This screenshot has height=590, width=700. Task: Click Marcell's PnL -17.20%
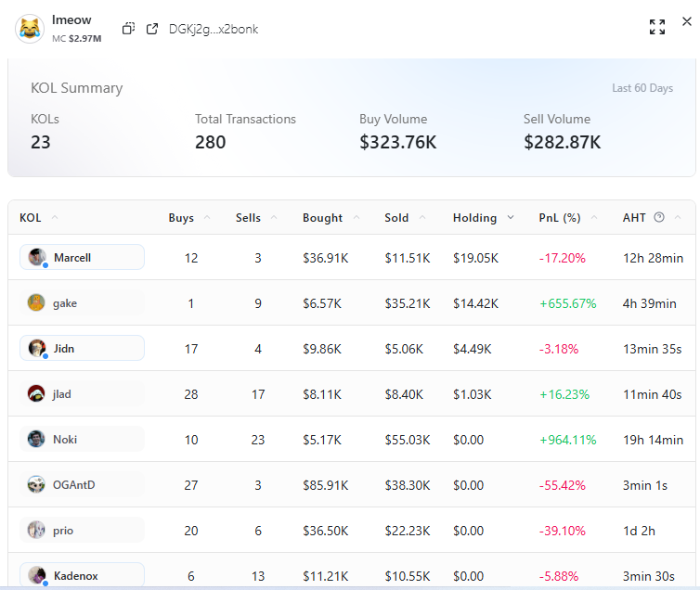[x=562, y=258]
